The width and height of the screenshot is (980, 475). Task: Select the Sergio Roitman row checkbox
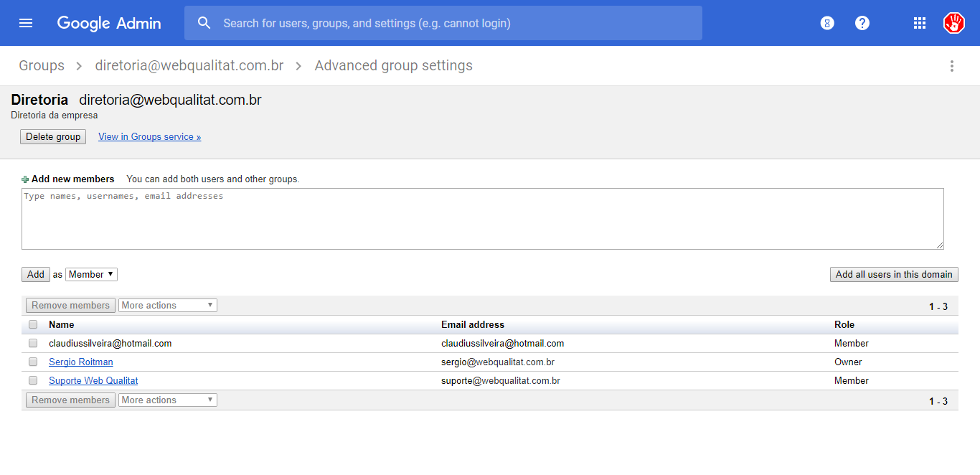(33, 362)
